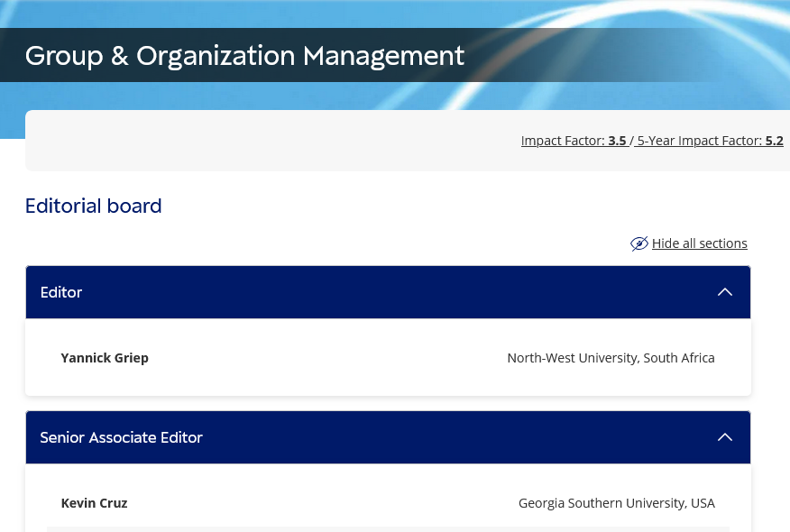Click Georgia Southern University, USA affiliation
This screenshot has height=532, width=790.
point(616,503)
